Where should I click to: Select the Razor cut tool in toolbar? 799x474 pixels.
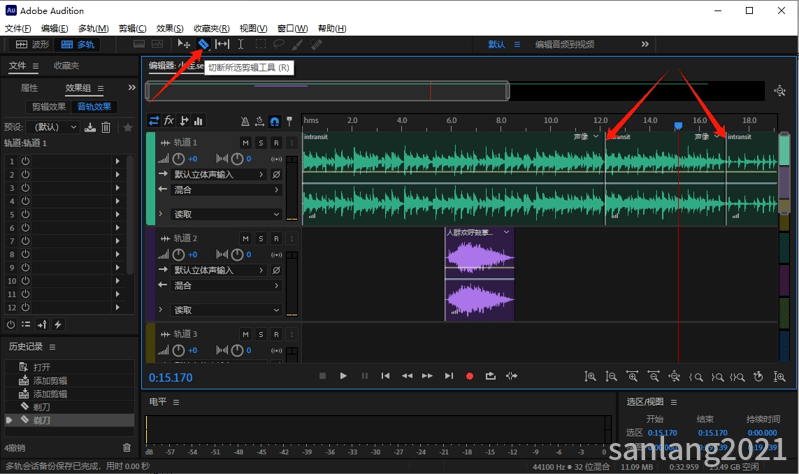pyautogui.click(x=203, y=44)
